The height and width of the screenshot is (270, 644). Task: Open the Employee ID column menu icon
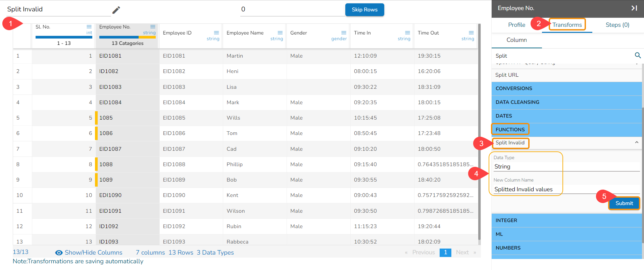216,32
